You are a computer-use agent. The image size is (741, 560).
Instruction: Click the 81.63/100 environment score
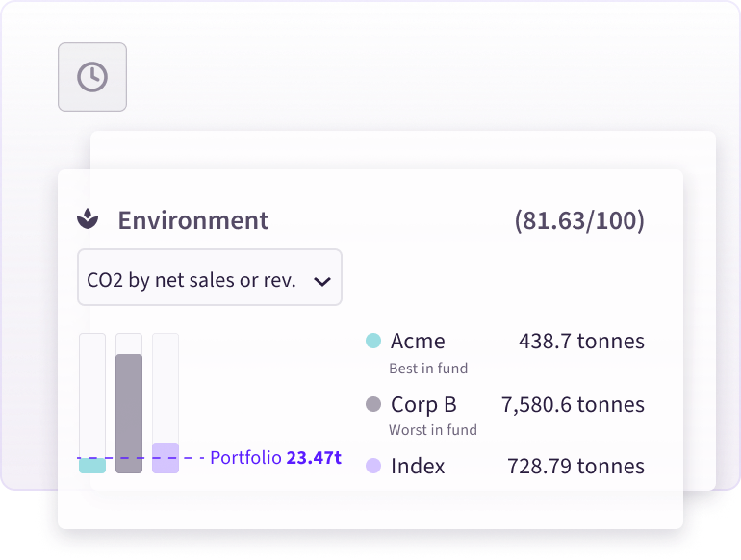[x=579, y=220]
